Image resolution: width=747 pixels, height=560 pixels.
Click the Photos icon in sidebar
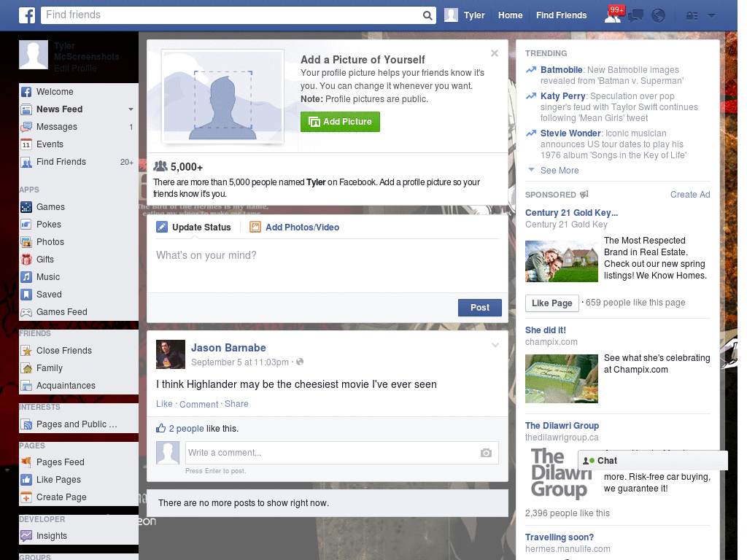point(26,242)
